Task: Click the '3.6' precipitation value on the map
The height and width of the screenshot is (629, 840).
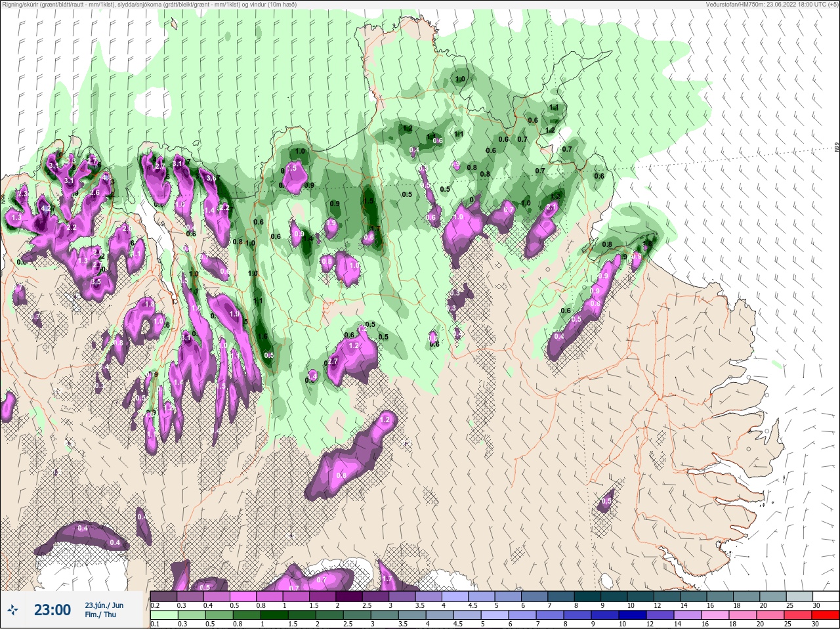Action: tap(211, 178)
